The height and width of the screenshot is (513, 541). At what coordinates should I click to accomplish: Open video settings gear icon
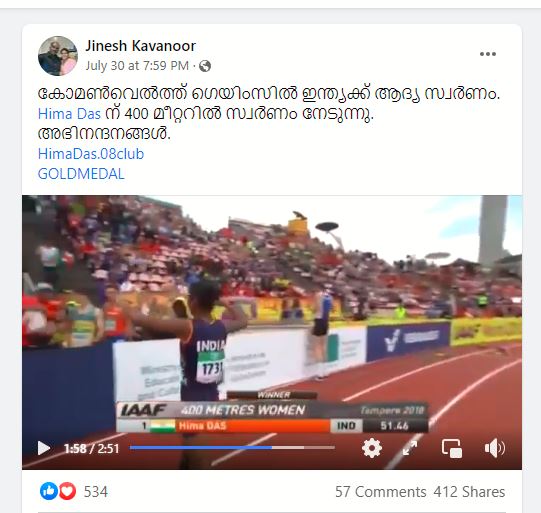coord(372,448)
